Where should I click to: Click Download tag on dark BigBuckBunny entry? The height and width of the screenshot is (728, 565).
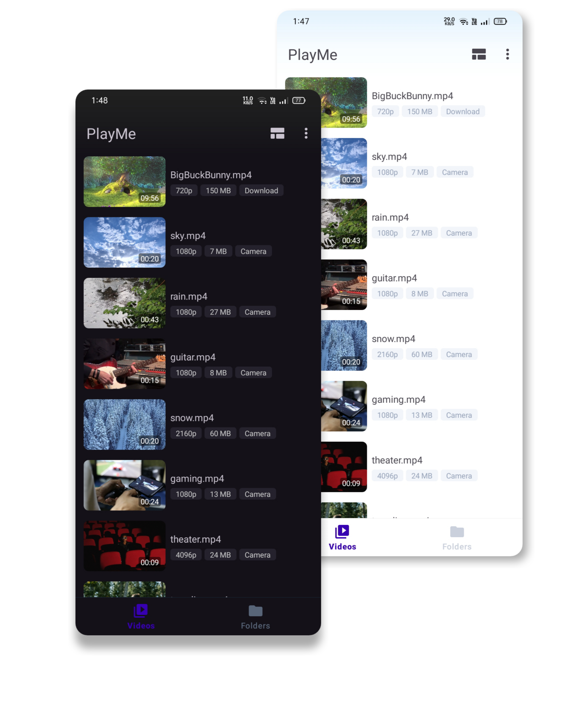261,191
